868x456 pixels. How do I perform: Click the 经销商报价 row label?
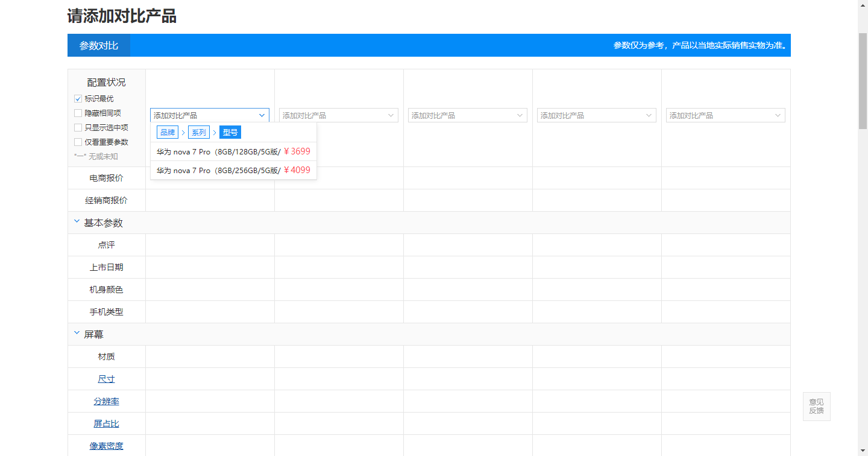[107, 200]
